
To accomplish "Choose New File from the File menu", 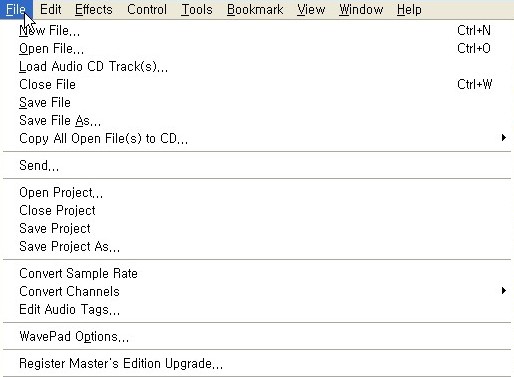I will 257,31.
